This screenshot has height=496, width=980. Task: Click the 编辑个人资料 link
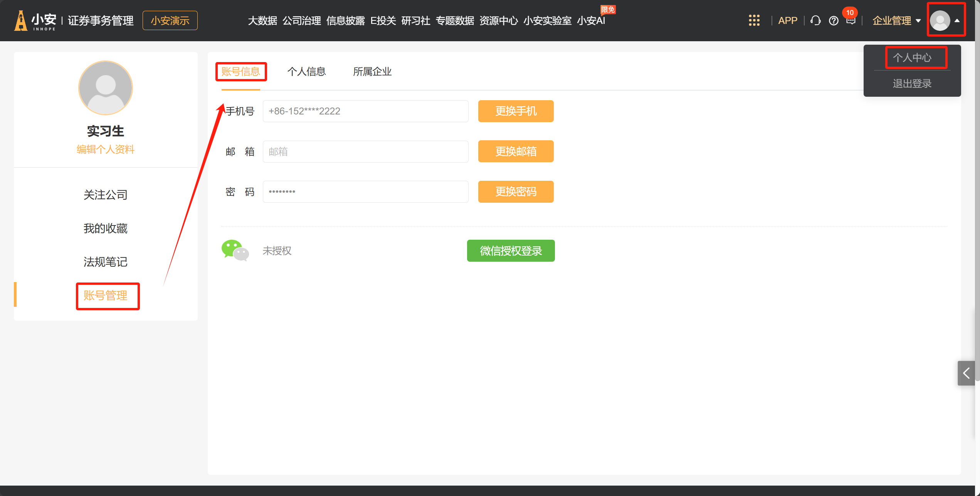tap(105, 149)
